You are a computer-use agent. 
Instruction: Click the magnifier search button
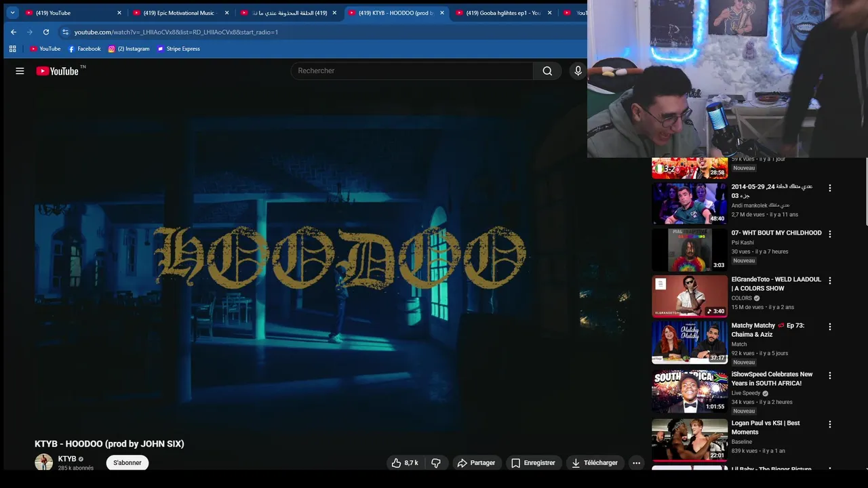tap(547, 70)
